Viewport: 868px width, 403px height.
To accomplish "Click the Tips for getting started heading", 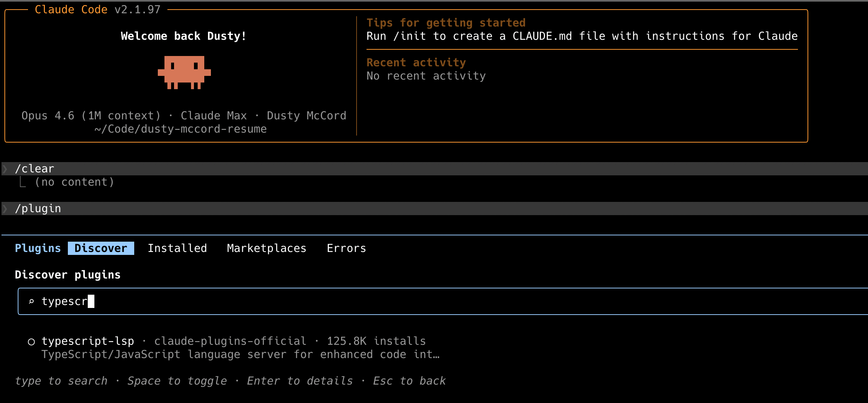I will (445, 22).
